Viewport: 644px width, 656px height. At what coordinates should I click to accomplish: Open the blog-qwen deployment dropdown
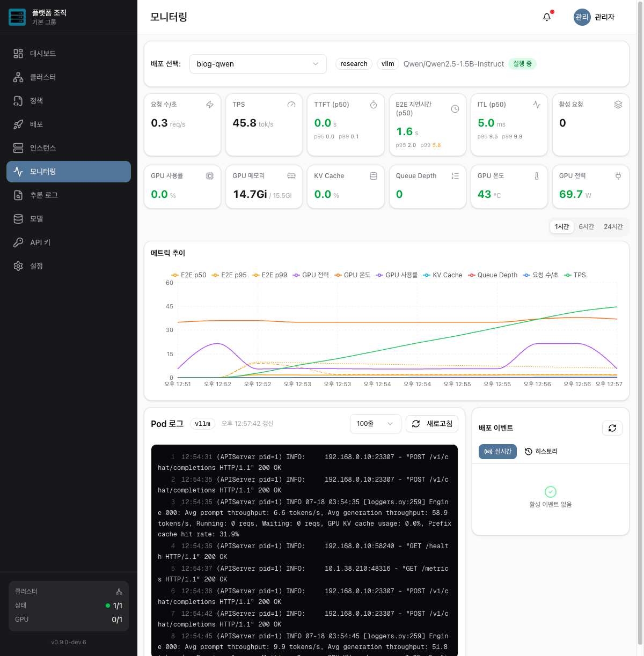click(258, 64)
